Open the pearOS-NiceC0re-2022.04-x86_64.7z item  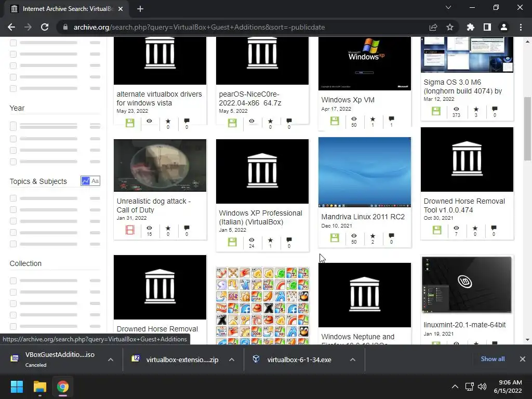pyautogui.click(x=250, y=98)
